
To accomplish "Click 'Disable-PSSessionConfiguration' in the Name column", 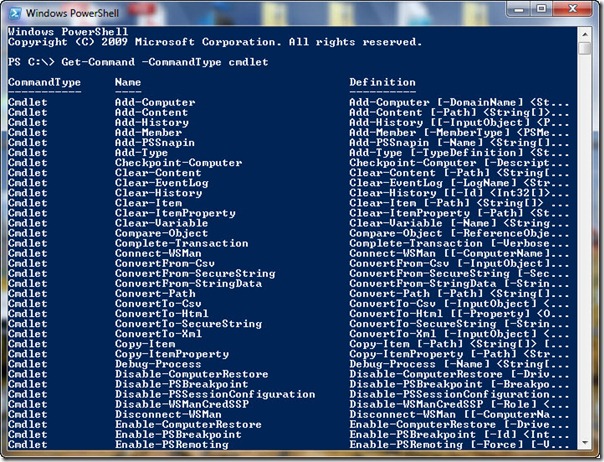I will click(215, 394).
